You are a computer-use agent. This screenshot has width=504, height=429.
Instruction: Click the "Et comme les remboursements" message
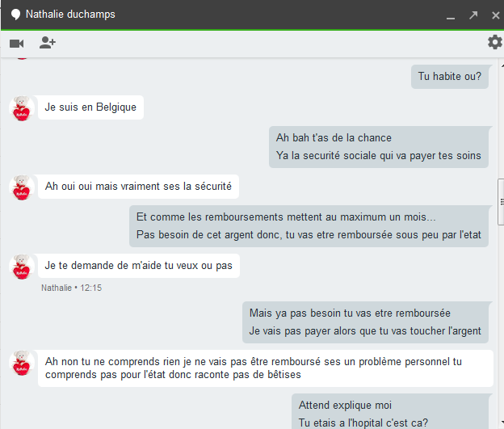(x=309, y=226)
